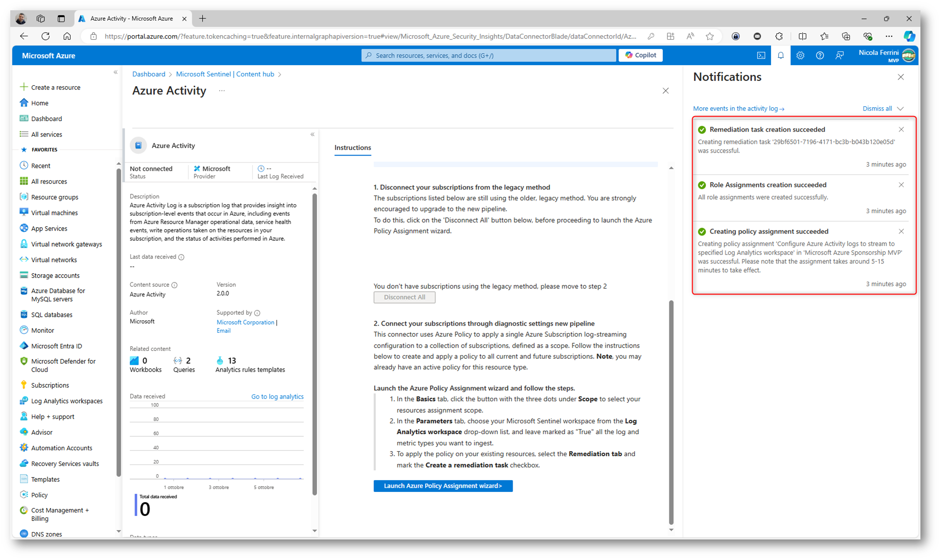The height and width of the screenshot is (560, 941).
Task: Open Resource groups in the sidebar
Action: pos(54,197)
